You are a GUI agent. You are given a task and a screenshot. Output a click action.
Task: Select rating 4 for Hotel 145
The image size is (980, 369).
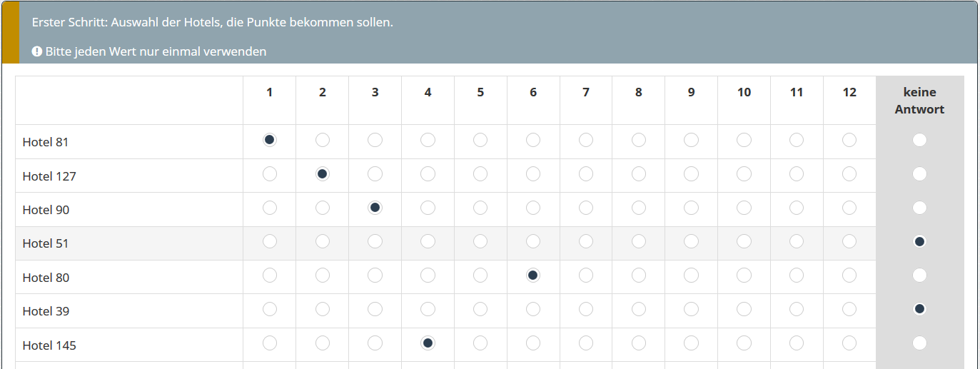click(428, 343)
